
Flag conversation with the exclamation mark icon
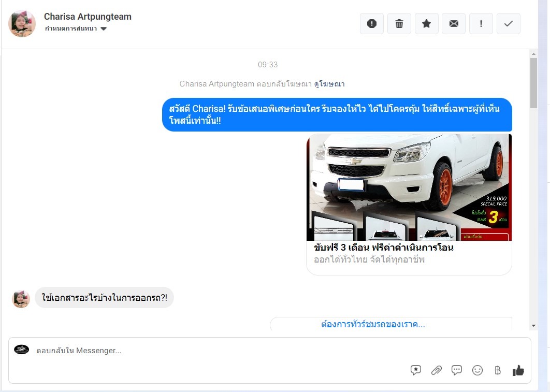point(481,23)
